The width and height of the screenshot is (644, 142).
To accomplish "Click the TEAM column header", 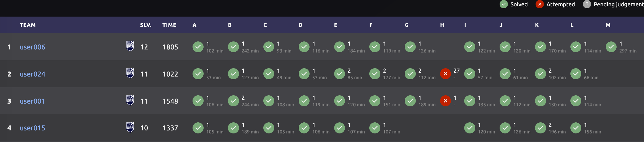I will click(28, 25).
